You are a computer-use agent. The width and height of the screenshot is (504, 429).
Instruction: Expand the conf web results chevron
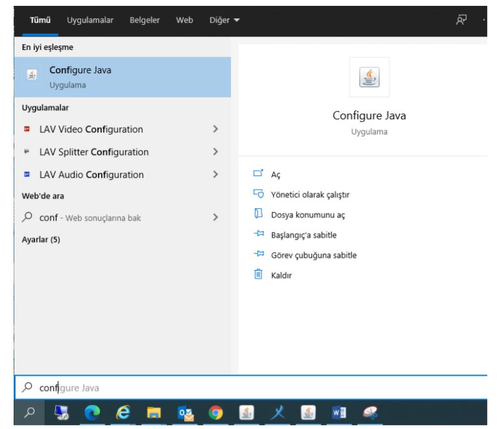tap(215, 217)
